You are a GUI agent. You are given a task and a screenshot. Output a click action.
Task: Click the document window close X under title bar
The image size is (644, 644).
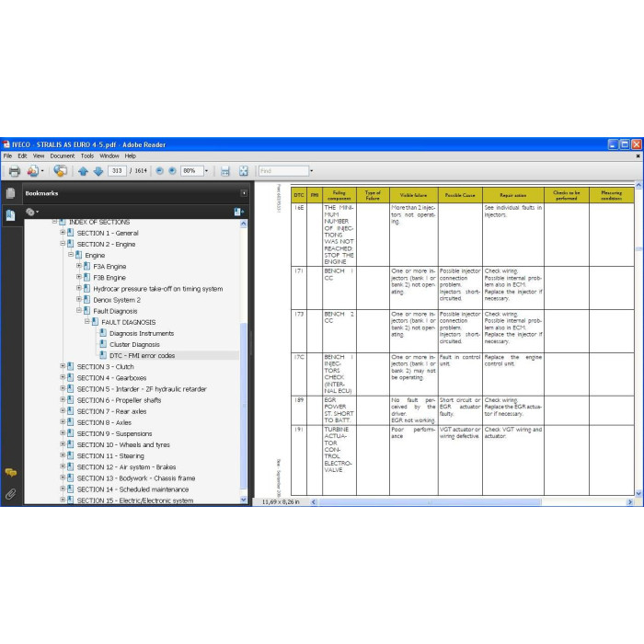[x=638, y=156]
